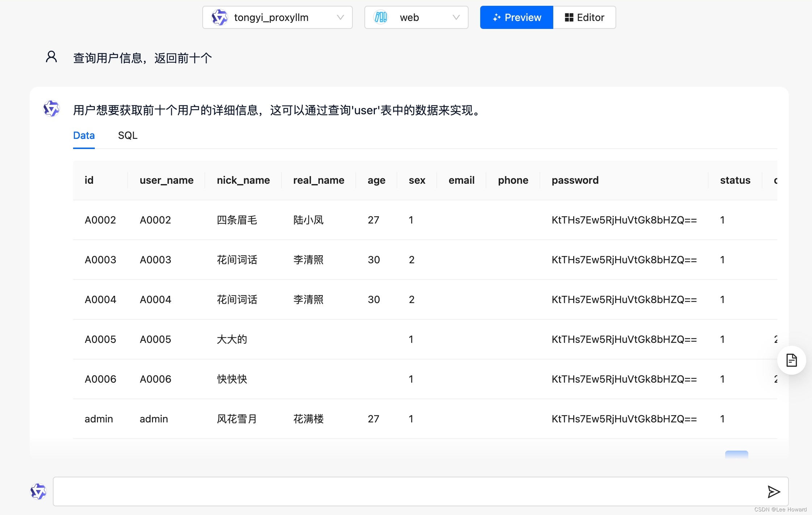This screenshot has height=515, width=812.
Task: Click the blue scroll indicator below table
Action: [736, 454]
